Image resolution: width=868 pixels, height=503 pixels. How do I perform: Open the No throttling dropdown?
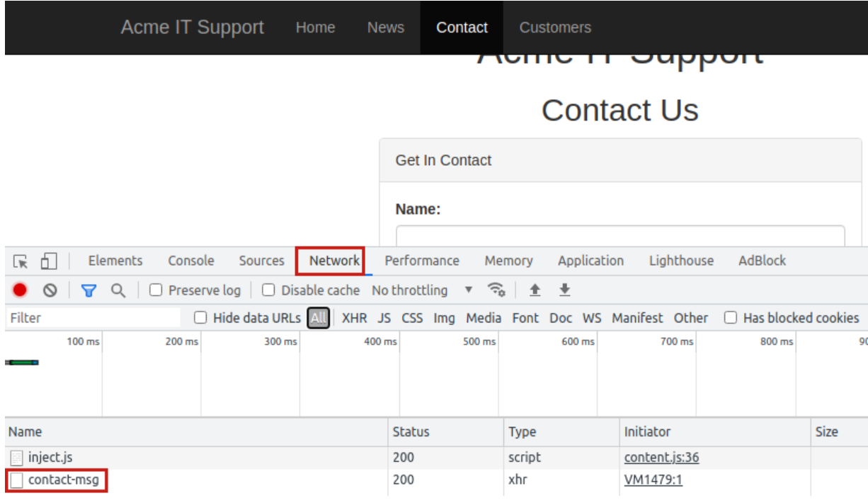pos(422,290)
